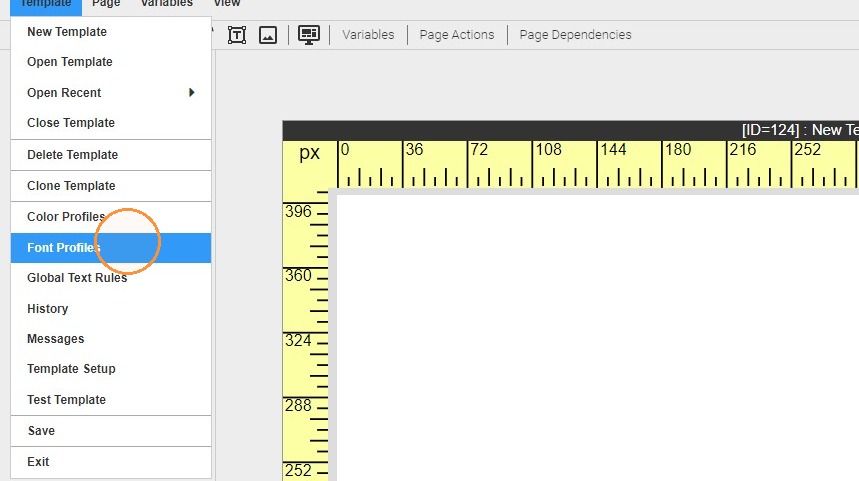Open the Page menu
The image size is (859, 481).
pos(106,4)
